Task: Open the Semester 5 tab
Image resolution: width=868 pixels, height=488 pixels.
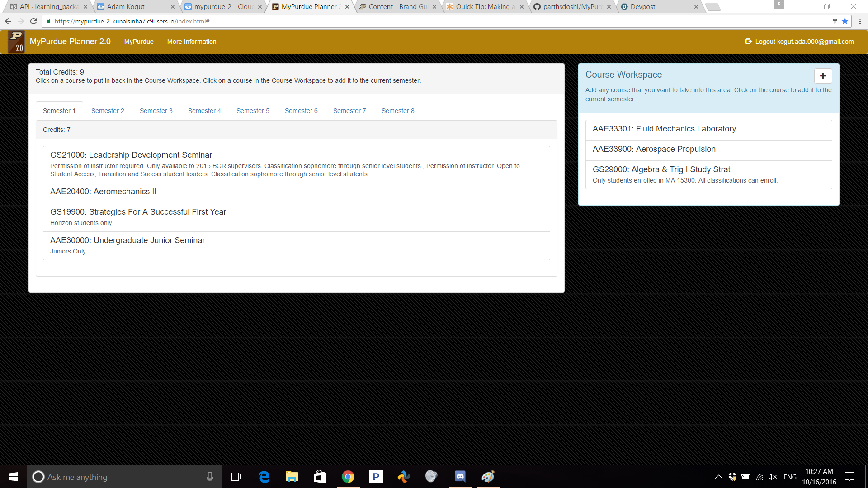Action: tap(253, 111)
